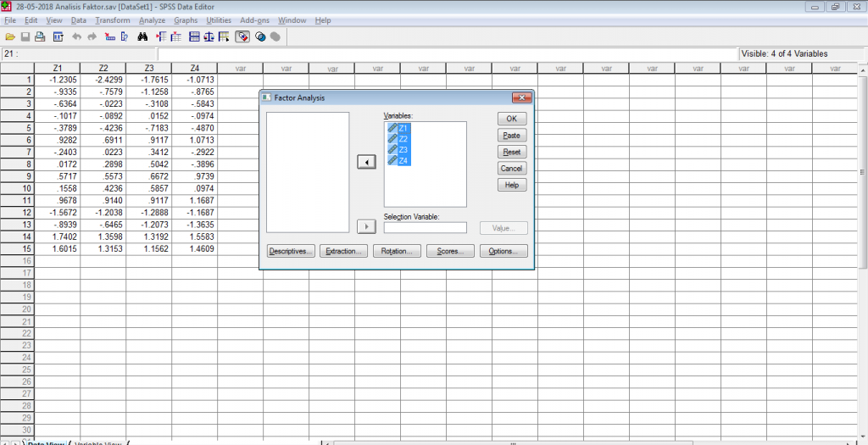Screen dimensions: 868x445
Task: Toggle the Value Labels toolbar icon
Action: click(x=242, y=37)
